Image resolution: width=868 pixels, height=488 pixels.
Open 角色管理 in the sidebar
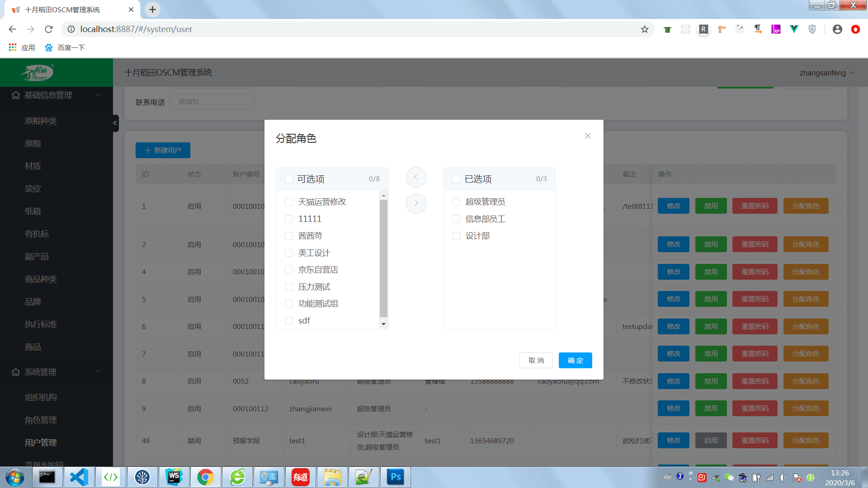41,420
